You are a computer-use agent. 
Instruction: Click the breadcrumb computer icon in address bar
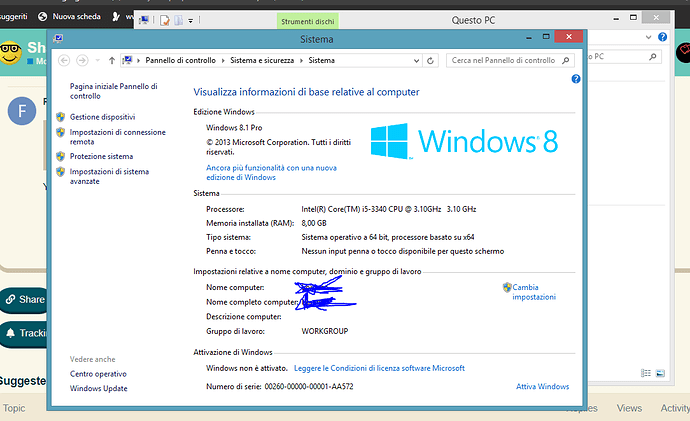[x=127, y=60]
